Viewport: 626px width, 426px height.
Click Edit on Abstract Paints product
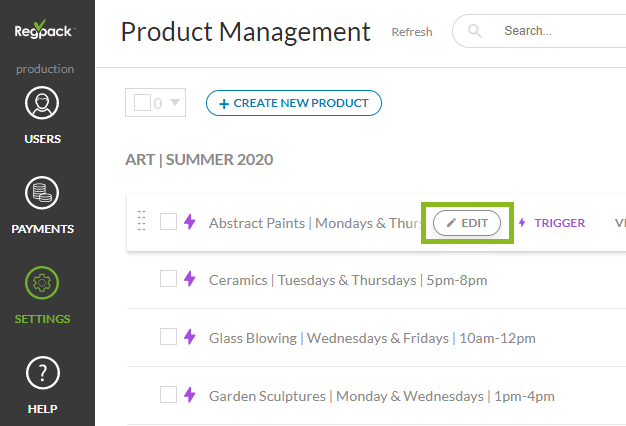click(x=467, y=223)
